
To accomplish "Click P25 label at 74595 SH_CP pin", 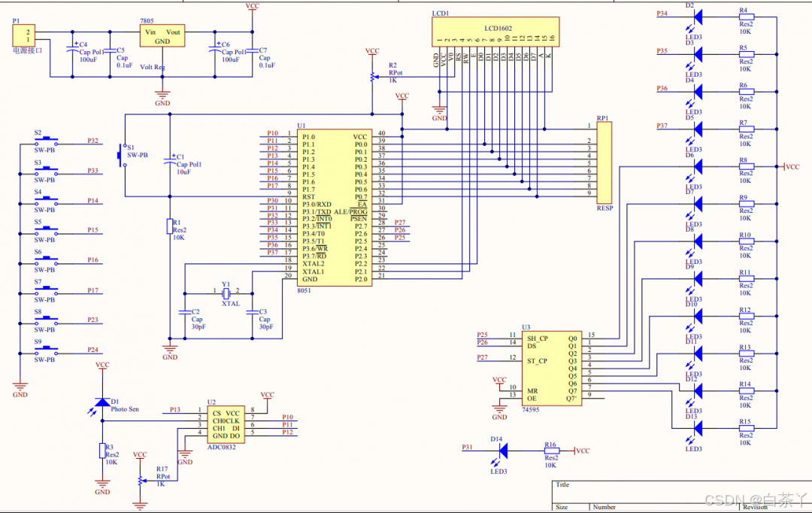I will point(482,335).
